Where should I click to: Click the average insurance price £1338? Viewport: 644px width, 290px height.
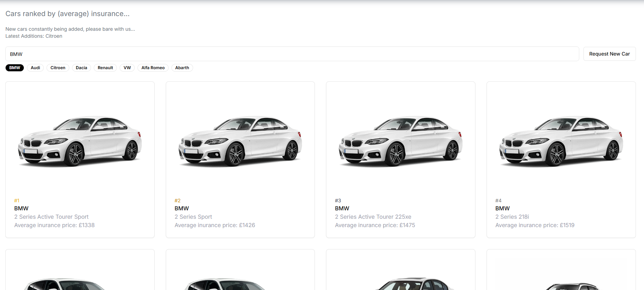(54, 225)
